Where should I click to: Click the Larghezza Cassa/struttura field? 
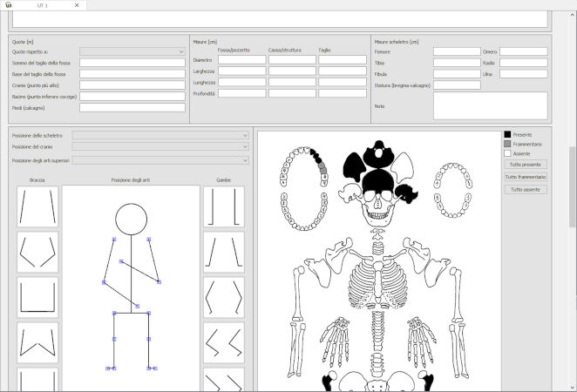click(292, 71)
